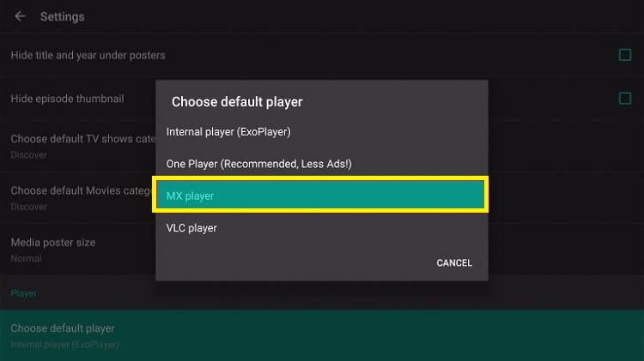This screenshot has width=644, height=361.
Task: Click the Discover value under Movies category
Action: pyautogui.click(x=28, y=207)
